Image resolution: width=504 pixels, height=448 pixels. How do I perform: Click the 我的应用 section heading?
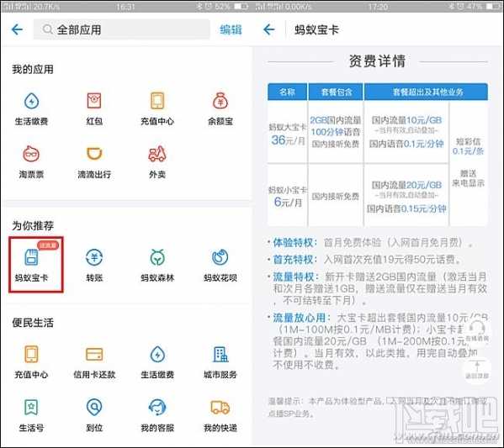click(x=33, y=70)
